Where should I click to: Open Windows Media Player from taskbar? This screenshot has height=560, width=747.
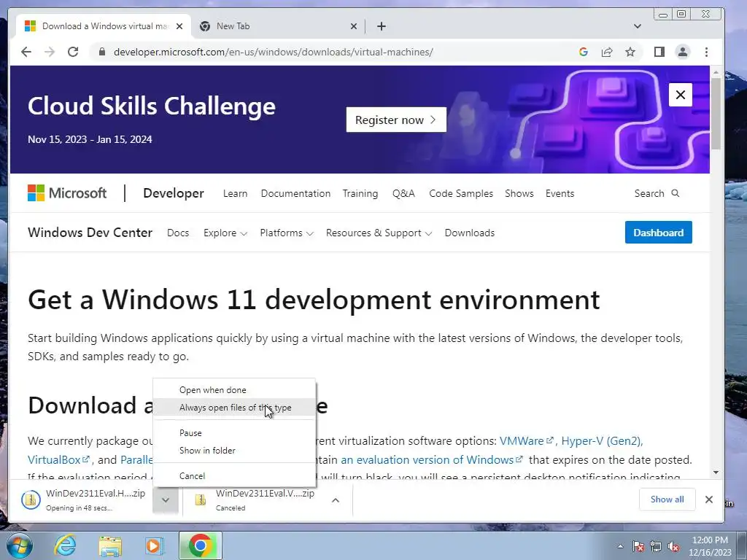155,545
